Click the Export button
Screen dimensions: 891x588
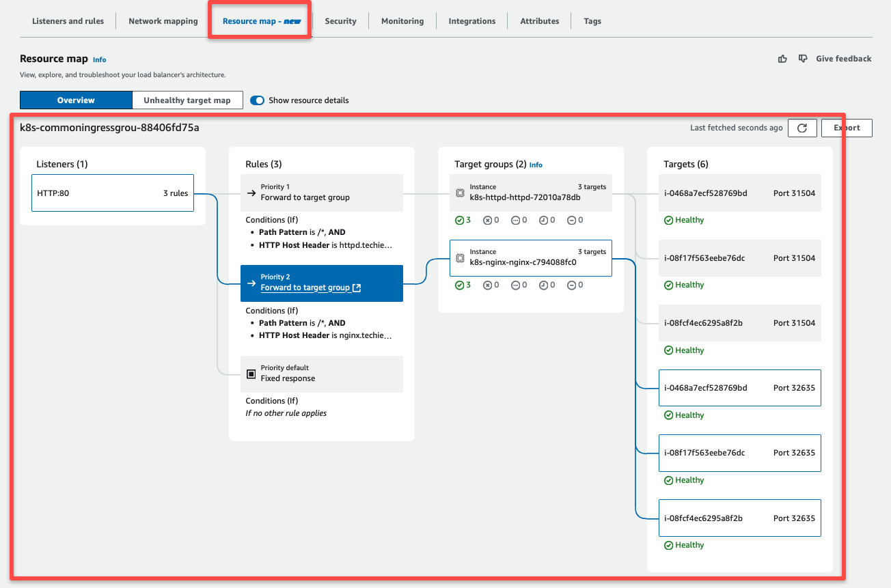846,128
